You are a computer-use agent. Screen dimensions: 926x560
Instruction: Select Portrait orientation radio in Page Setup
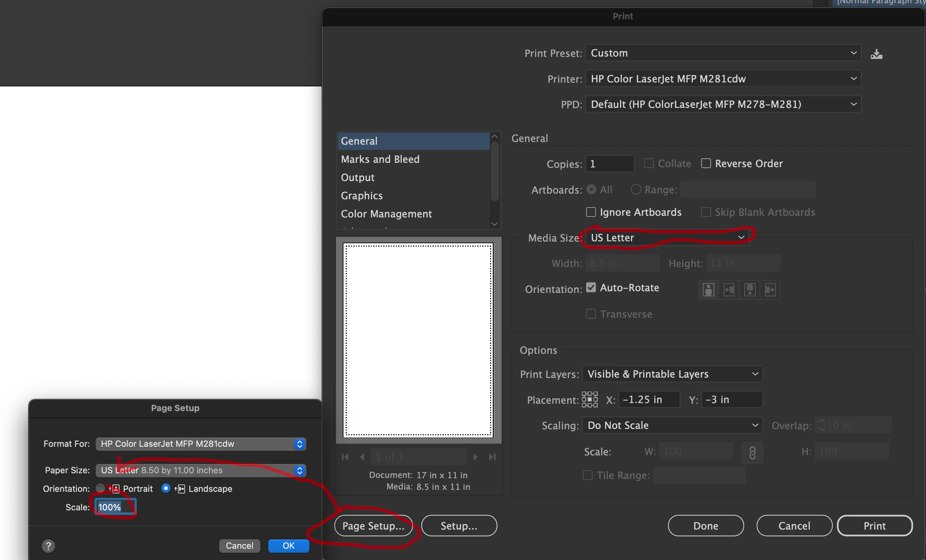[100, 488]
